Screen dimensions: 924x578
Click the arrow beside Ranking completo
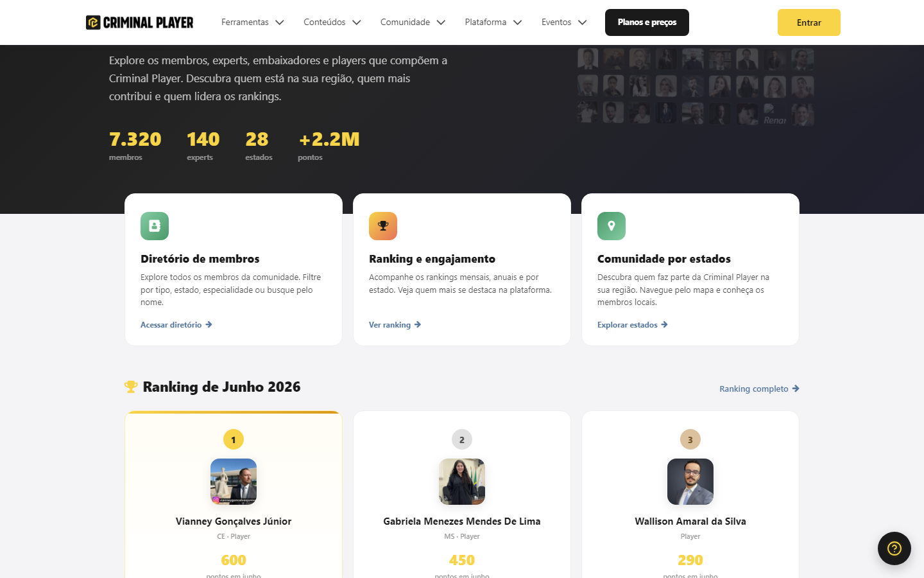(x=796, y=389)
